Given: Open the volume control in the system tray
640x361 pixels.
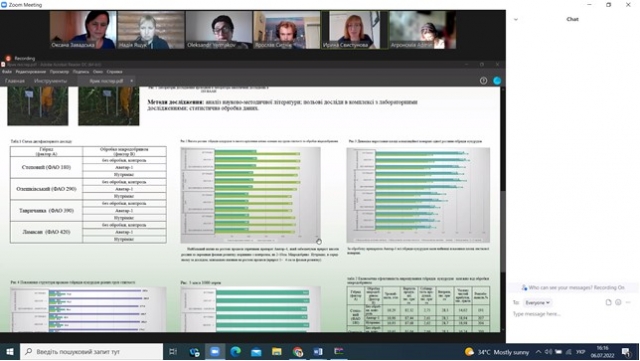Looking at the screenshot, I should coord(548,352).
